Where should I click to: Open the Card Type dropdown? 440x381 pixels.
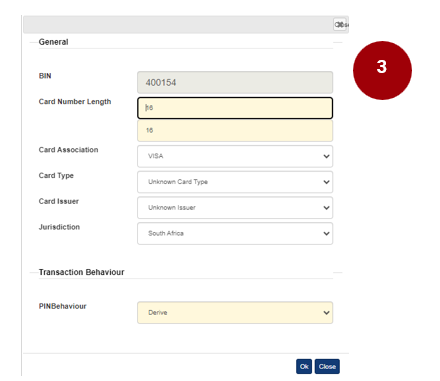[235, 182]
